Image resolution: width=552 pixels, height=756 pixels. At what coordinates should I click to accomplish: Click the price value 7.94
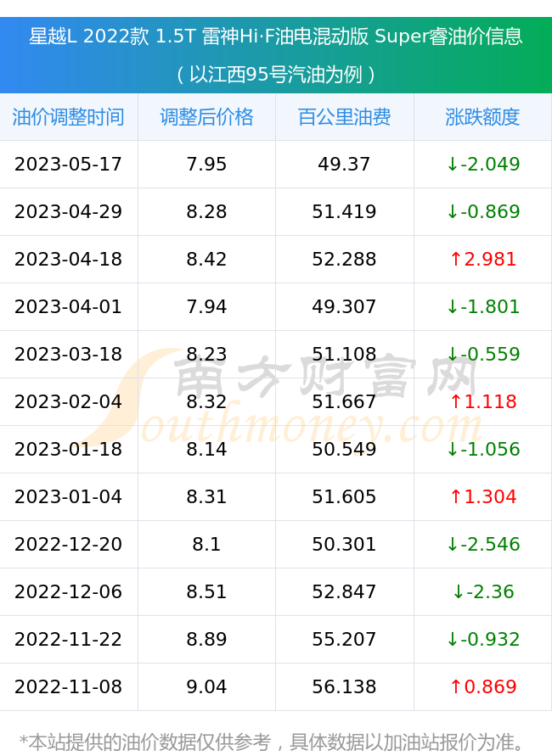206,306
